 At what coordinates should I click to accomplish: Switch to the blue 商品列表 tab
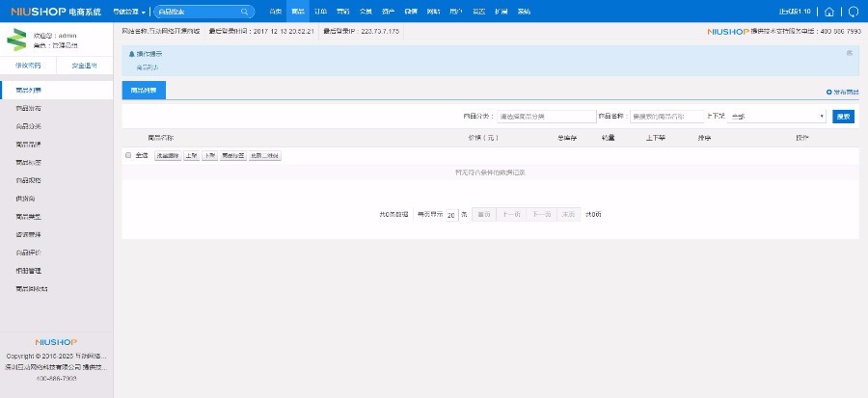click(144, 90)
